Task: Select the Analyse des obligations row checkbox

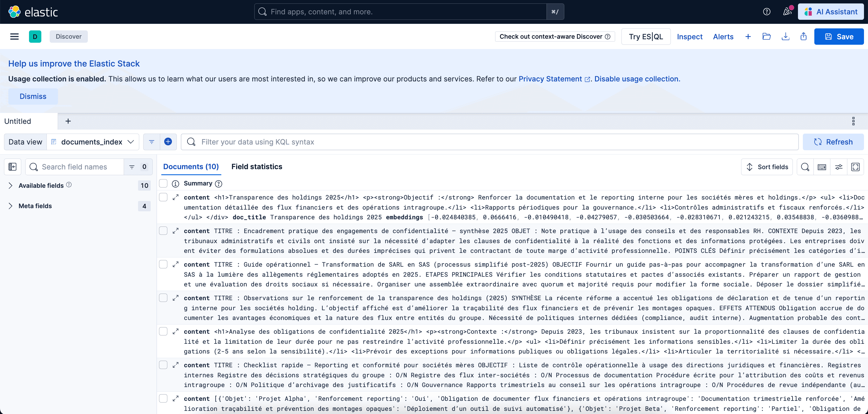Action: click(x=163, y=331)
